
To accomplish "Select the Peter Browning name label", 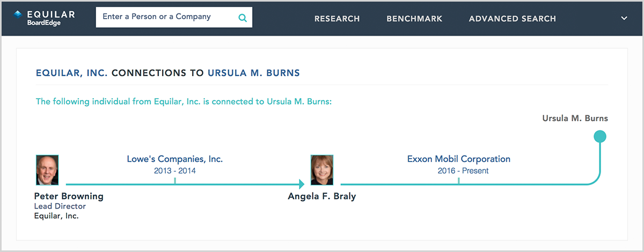I will point(69,196).
